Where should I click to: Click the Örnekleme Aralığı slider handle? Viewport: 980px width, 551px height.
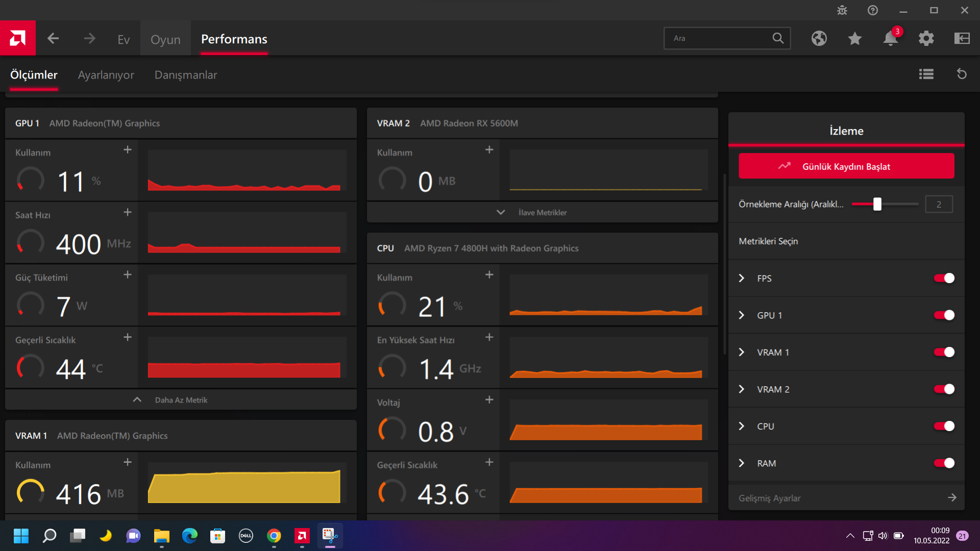(877, 204)
